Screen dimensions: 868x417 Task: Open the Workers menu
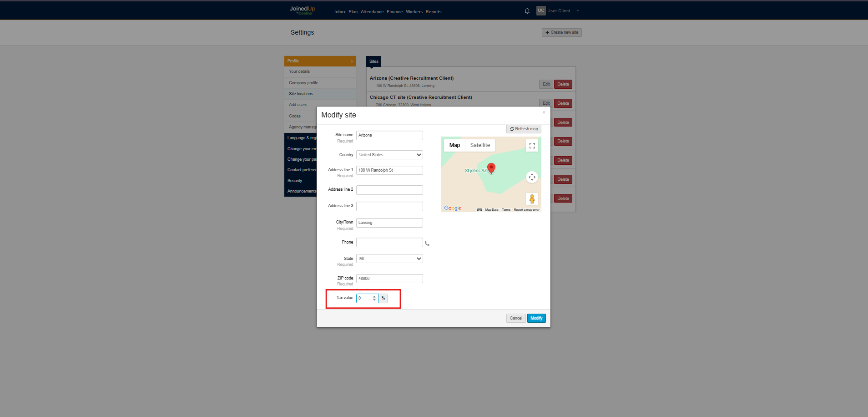click(x=414, y=12)
